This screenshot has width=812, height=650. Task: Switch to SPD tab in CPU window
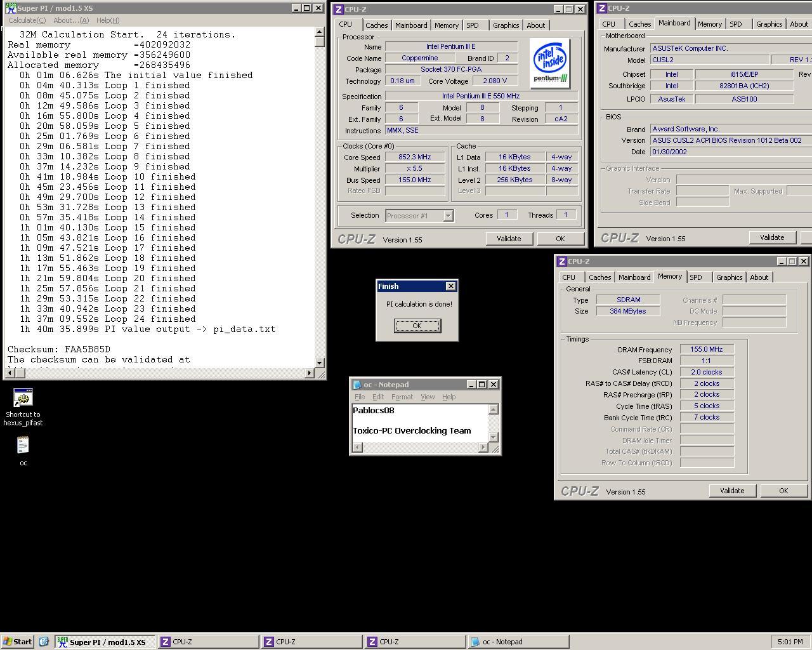pyautogui.click(x=473, y=25)
